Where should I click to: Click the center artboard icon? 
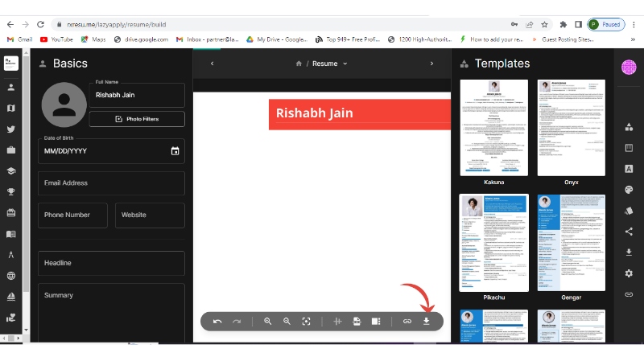point(306,322)
